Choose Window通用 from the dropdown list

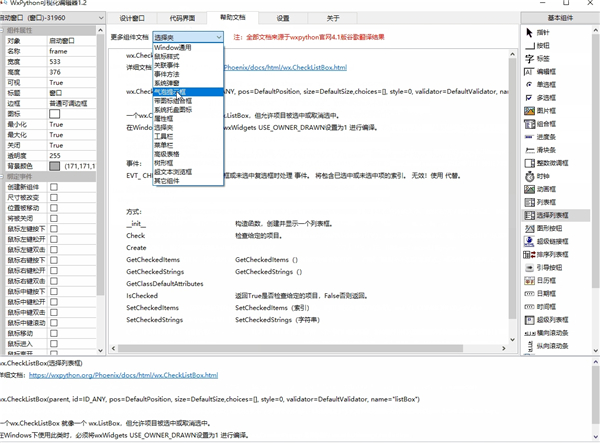click(188, 47)
